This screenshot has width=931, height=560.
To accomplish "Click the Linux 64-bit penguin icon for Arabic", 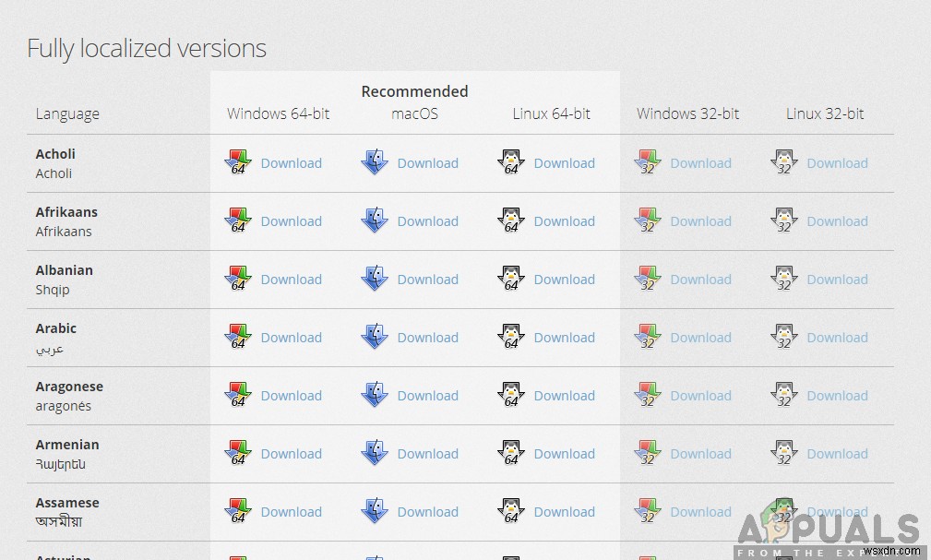I will click(x=511, y=337).
